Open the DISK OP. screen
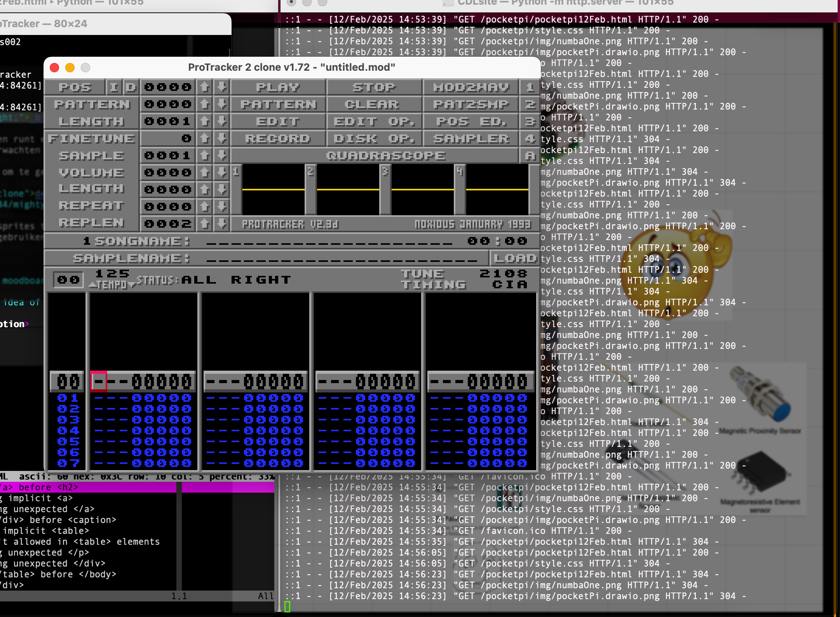840x617 pixels. pos(374,138)
